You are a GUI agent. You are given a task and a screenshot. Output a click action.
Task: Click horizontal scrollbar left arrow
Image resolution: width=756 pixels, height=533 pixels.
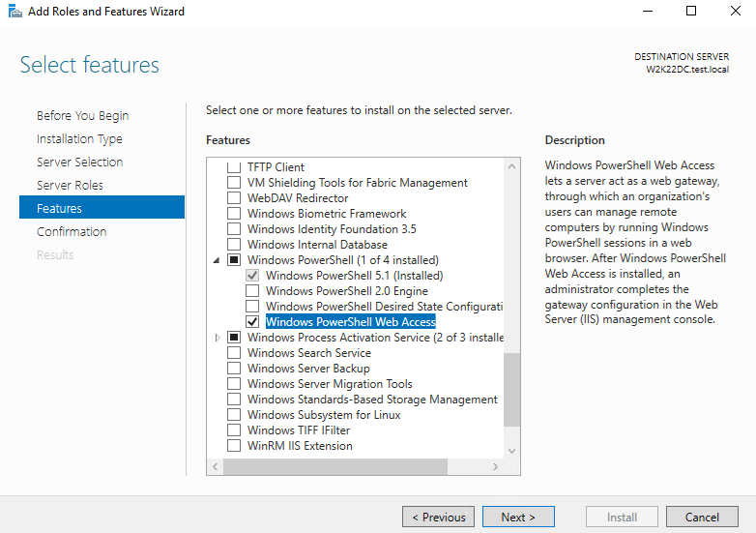(215, 466)
